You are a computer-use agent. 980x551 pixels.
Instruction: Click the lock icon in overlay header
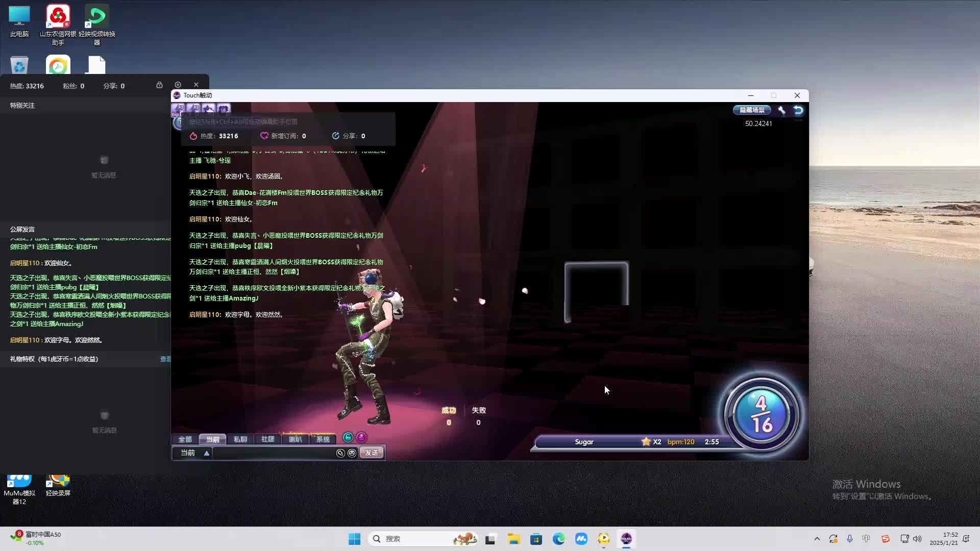pos(159,85)
